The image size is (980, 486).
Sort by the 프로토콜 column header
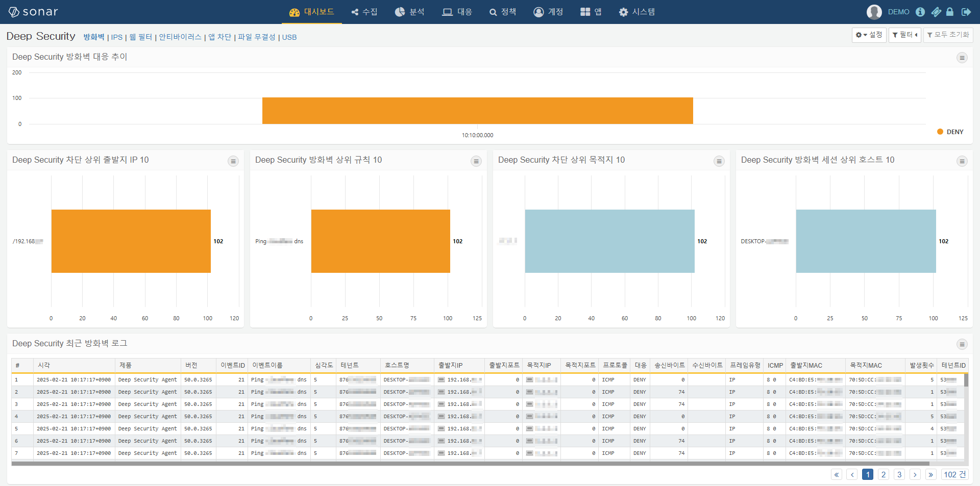(x=615, y=365)
